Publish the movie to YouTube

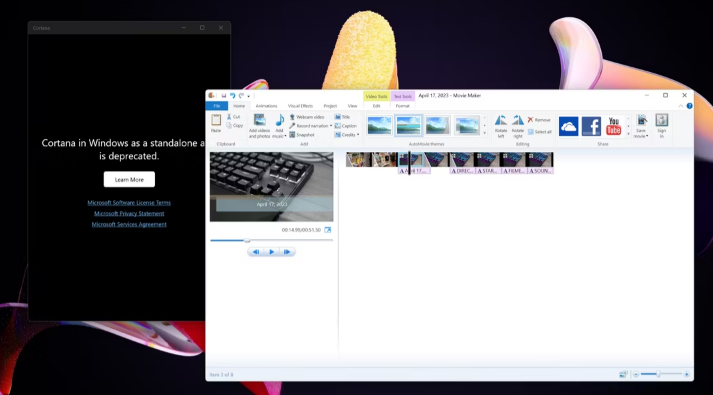pos(613,126)
